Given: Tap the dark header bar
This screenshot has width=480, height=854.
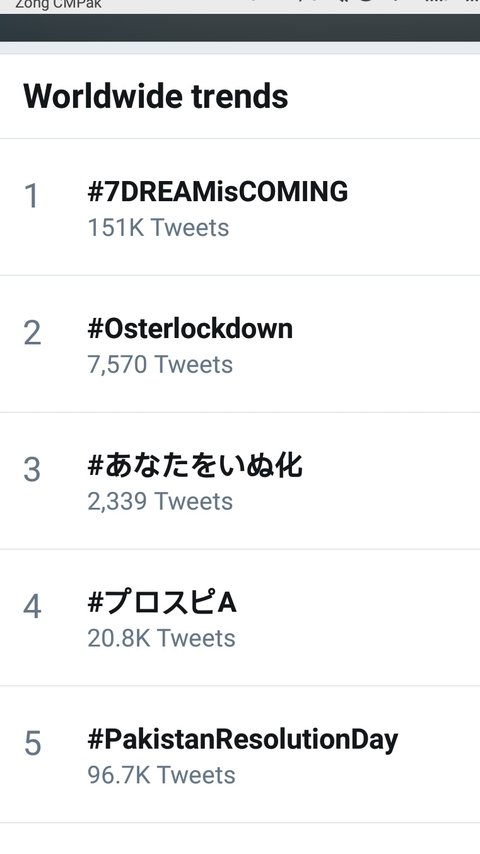Looking at the screenshot, I should pyautogui.click(x=240, y=28).
